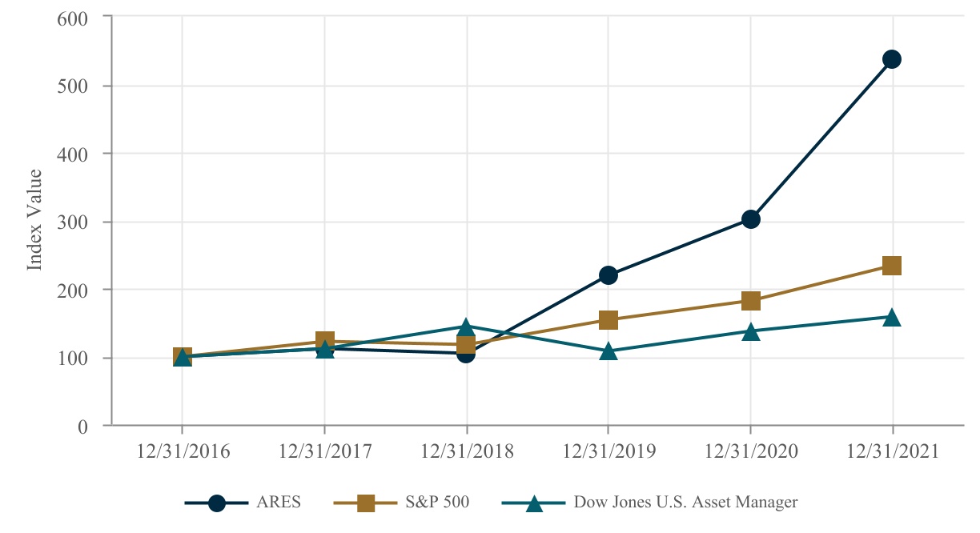Select the S&P 500 square at 12/31/2019

click(x=608, y=320)
